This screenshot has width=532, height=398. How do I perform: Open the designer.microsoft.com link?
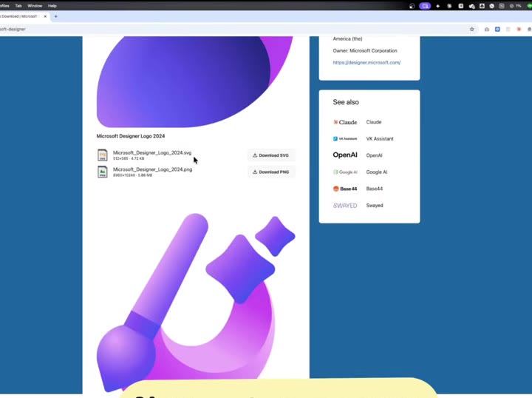[x=366, y=62]
